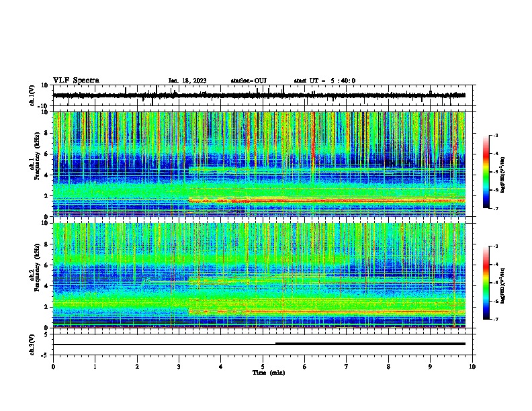Image resolution: width=532 pixels, height=411 pixels.
Task: Click the "-4" tick on ch.2 colorbar
Action: [496, 264]
